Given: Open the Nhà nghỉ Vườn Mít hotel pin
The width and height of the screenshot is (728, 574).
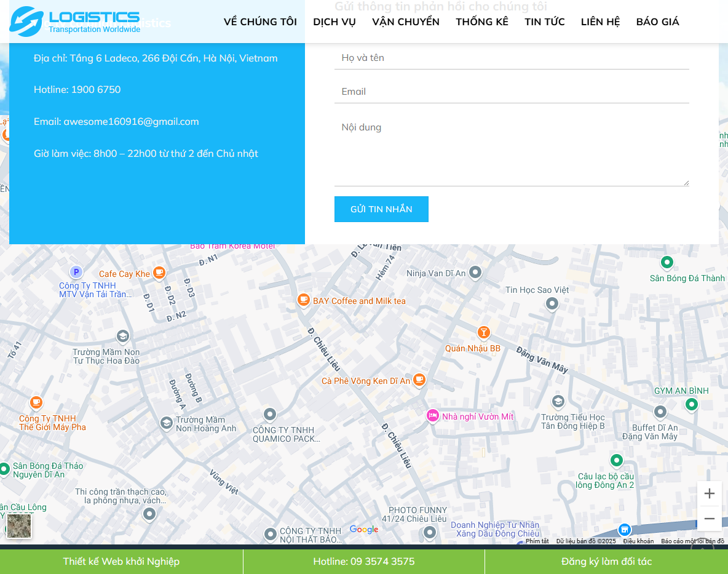Looking at the screenshot, I should pyautogui.click(x=433, y=416).
